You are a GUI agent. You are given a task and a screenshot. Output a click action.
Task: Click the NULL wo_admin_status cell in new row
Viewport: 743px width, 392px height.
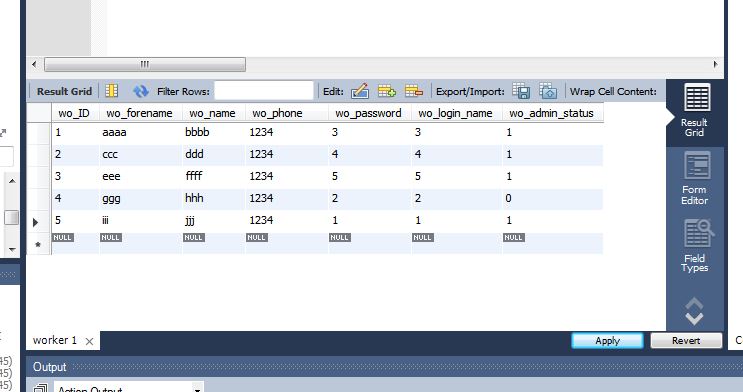pos(553,243)
